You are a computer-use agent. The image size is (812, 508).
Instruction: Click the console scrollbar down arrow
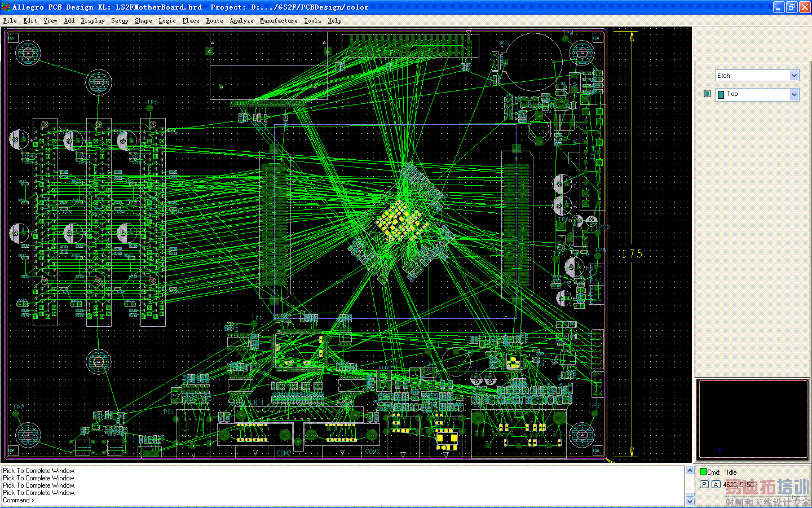tap(690, 501)
